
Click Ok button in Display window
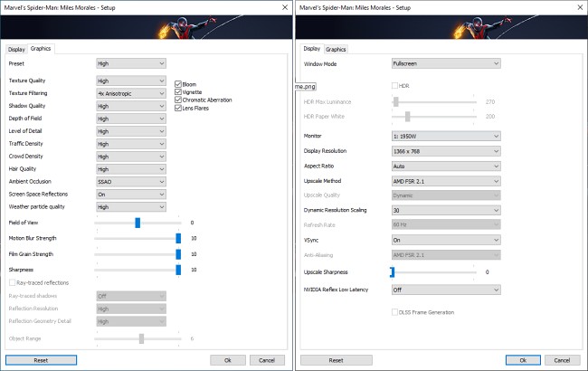523,360
